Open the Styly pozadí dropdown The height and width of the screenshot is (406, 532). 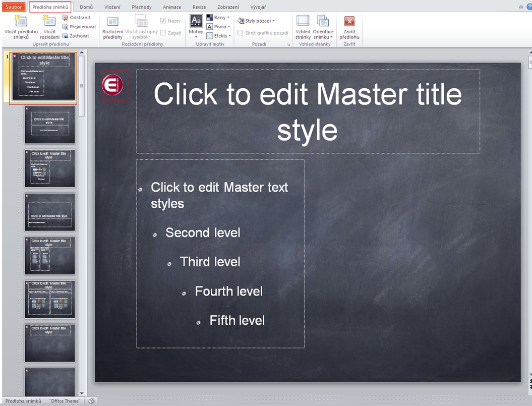click(256, 21)
